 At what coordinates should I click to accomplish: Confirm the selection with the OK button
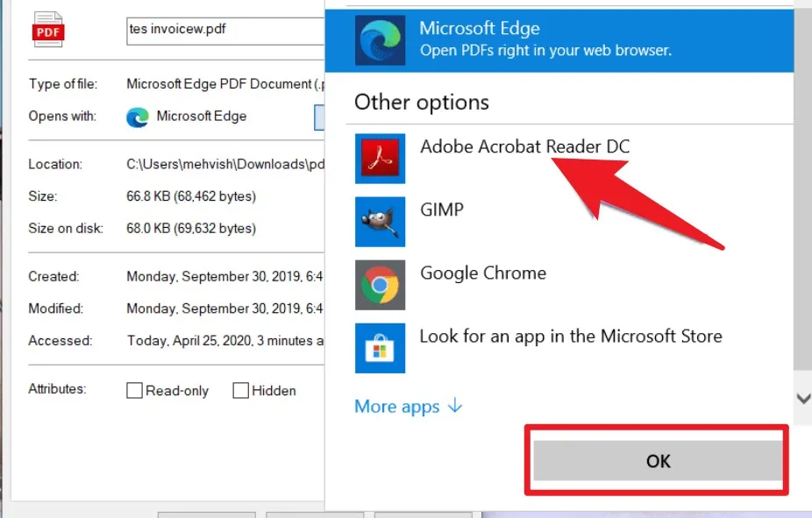point(658,460)
